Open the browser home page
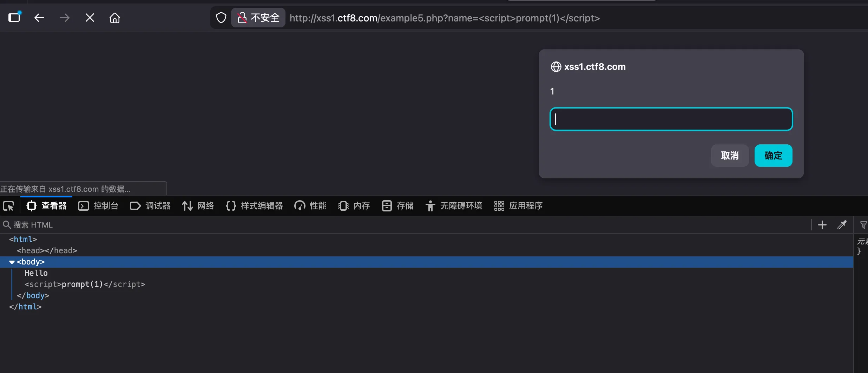This screenshot has height=373, width=868. (x=115, y=18)
